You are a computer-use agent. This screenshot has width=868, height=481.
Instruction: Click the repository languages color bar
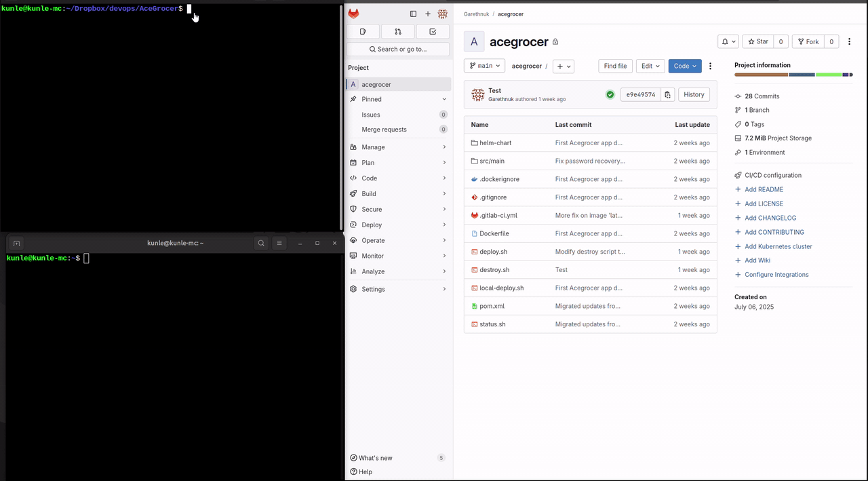pyautogui.click(x=793, y=75)
